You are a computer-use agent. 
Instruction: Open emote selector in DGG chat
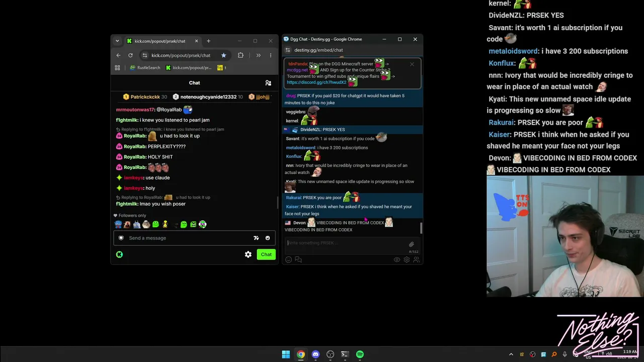(x=289, y=259)
